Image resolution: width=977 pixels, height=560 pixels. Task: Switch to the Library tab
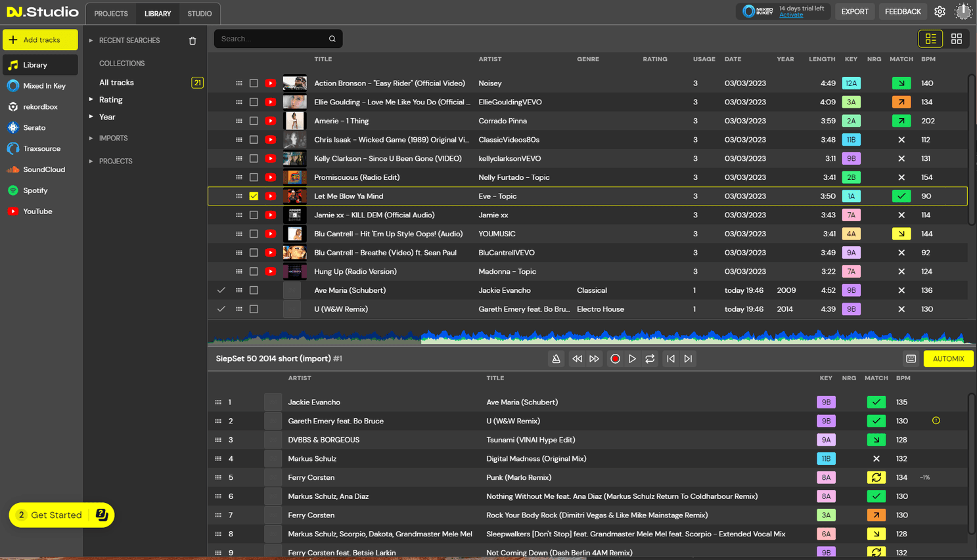[158, 14]
